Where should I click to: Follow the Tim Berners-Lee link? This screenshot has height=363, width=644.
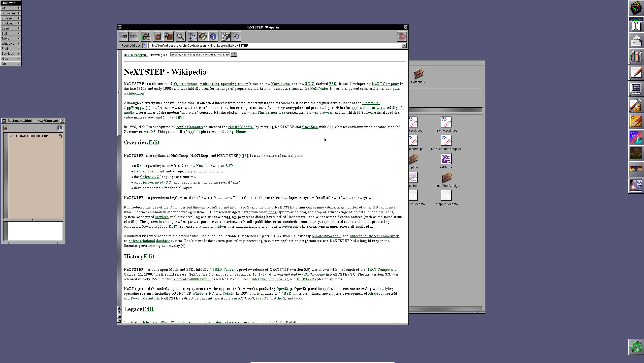pyautogui.click(x=271, y=113)
